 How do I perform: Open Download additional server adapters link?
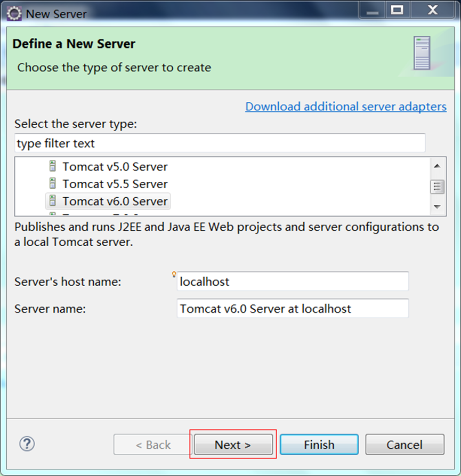(345, 107)
